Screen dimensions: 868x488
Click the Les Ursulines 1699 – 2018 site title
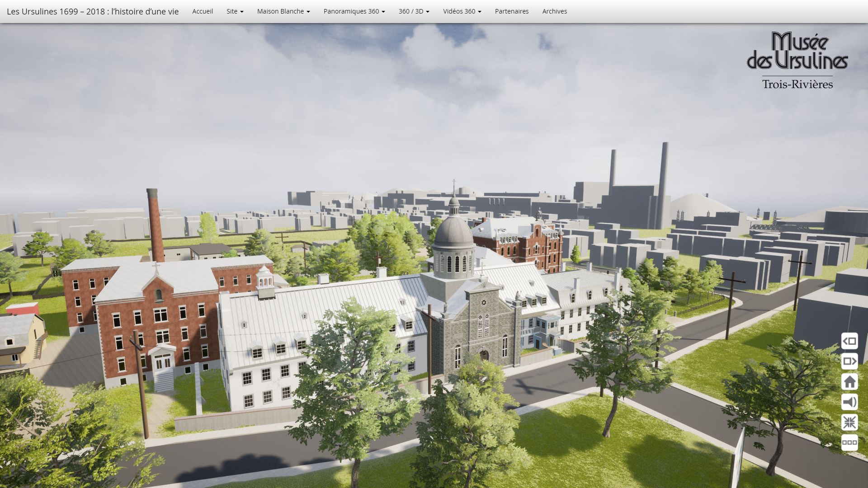93,11
